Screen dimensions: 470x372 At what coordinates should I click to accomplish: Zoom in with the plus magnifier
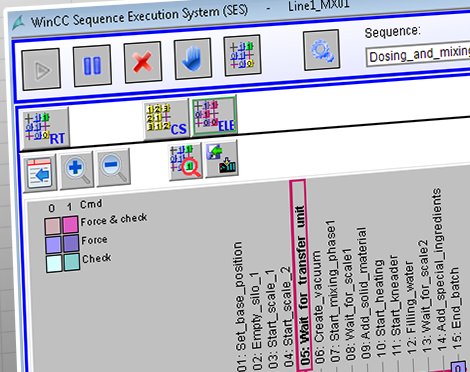click(x=76, y=169)
